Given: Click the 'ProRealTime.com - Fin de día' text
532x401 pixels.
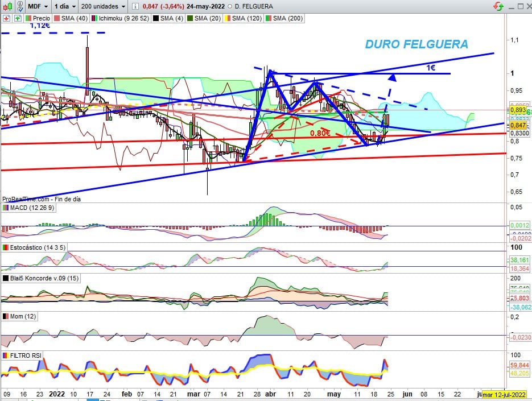Looking at the screenshot, I should pyautogui.click(x=42, y=199).
